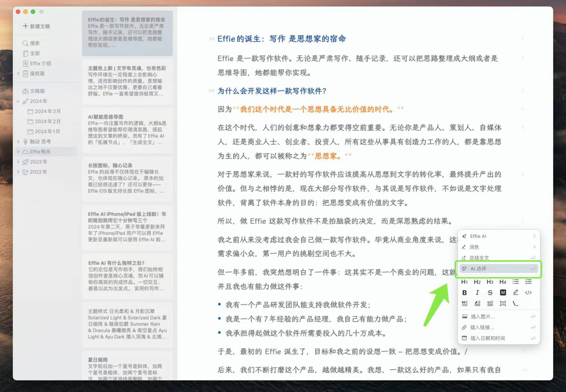Open the 润色 polish submenu
Image resolution: width=566 pixels, height=392 pixels.
coord(499,247)
